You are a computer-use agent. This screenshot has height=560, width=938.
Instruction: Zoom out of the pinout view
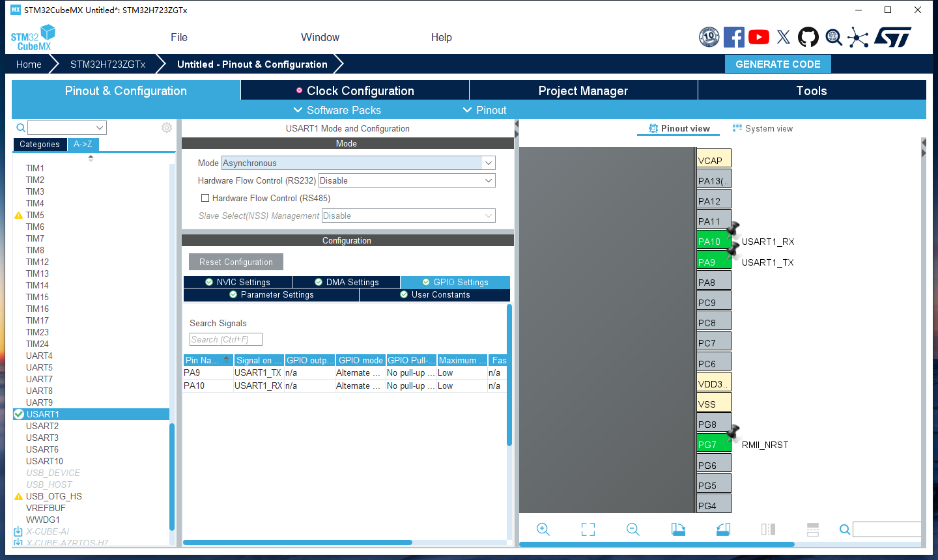point(633,529)
